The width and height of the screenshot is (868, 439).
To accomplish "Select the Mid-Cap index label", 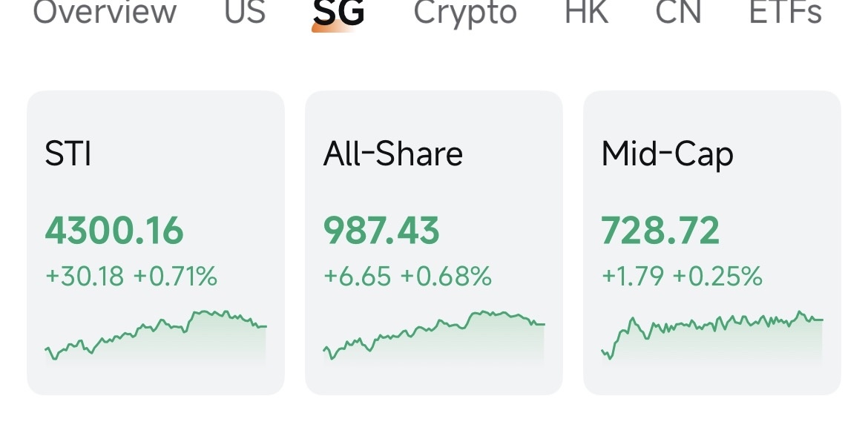I will pos(667,154).
